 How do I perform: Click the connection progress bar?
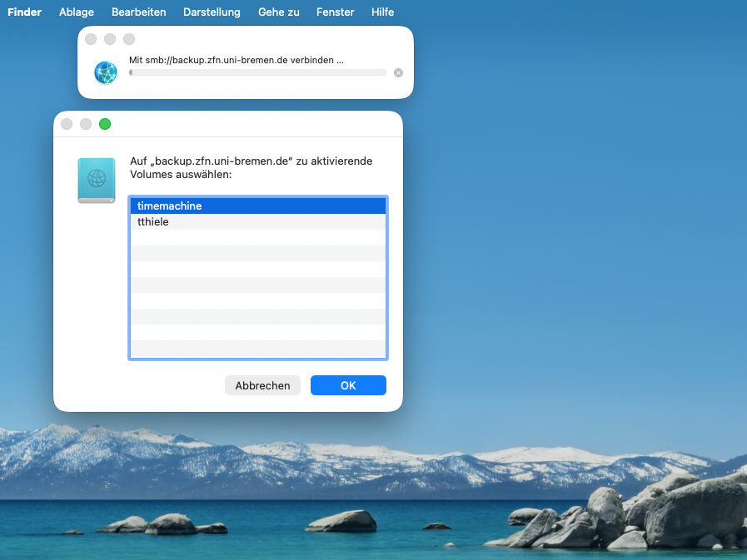(257, 72)
